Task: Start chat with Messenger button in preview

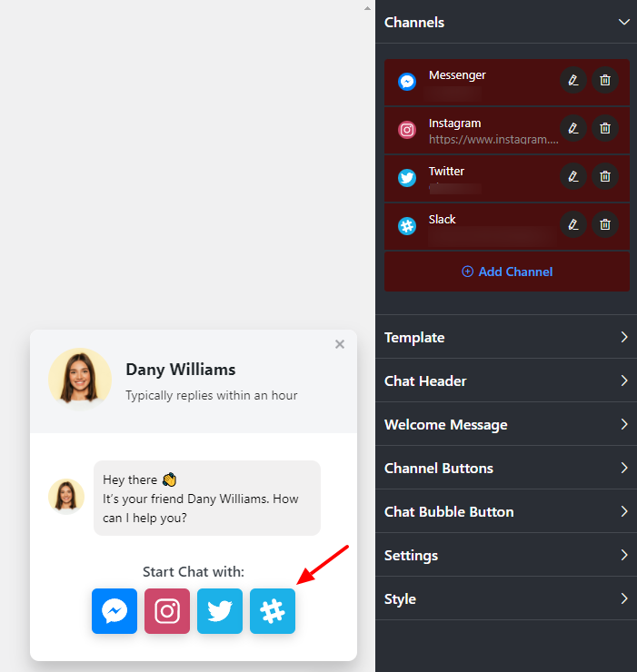Action: [114, 611]
